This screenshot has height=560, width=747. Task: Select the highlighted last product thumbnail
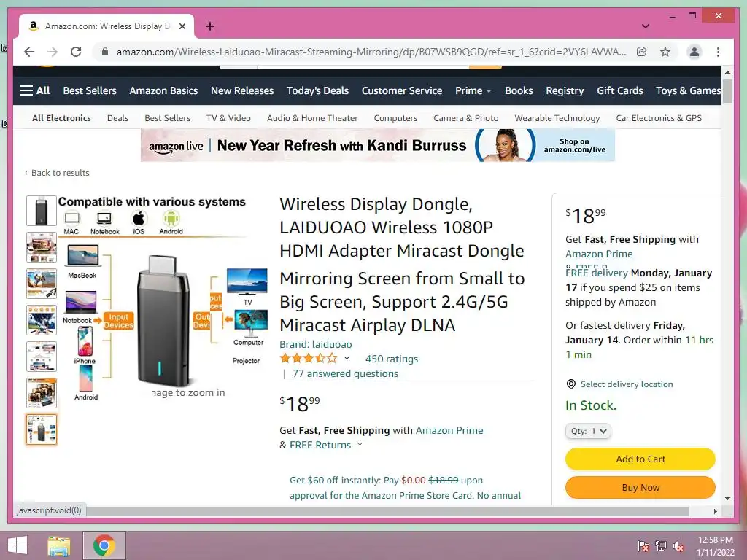pos(42,429)
